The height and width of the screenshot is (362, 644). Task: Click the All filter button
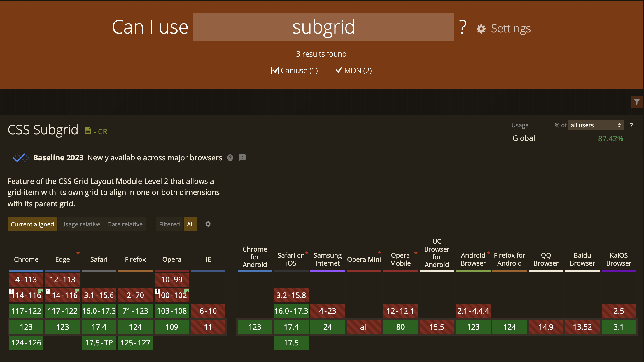tap(191, 224)
